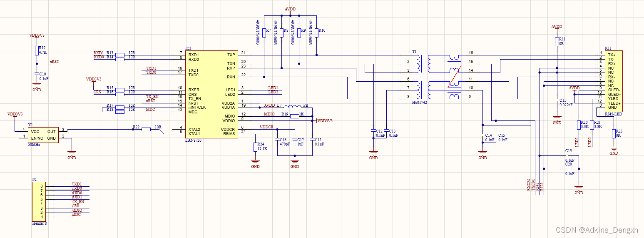This screenshot has height=238, width=644.
Task: Select resistor R20 3.3K
Action: click(579, 125)
